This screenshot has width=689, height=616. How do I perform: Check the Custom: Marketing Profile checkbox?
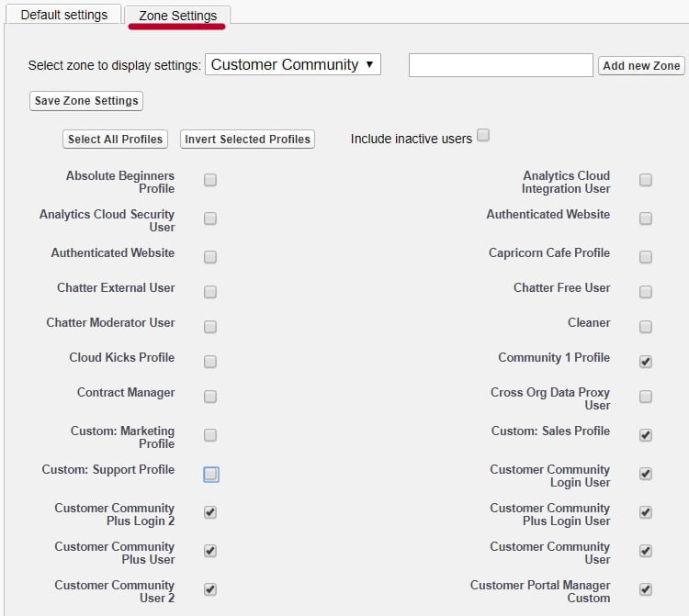tap(210, 435)
